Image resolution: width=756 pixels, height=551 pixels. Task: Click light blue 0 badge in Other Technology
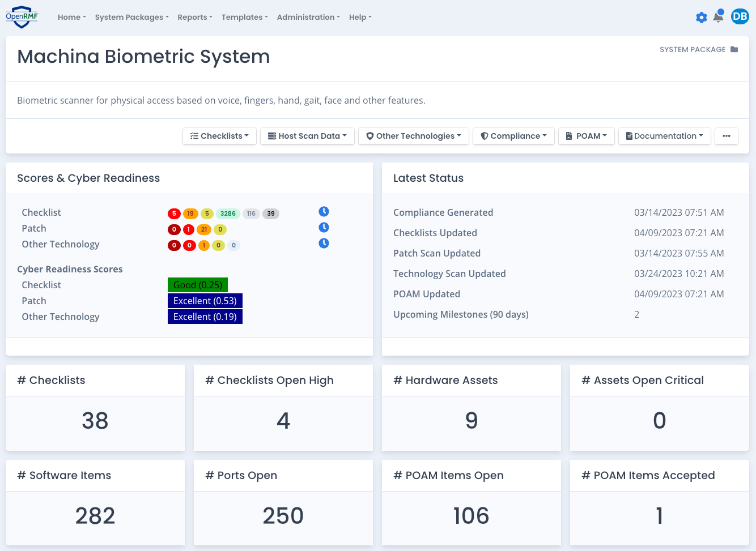tap(233, 245)
